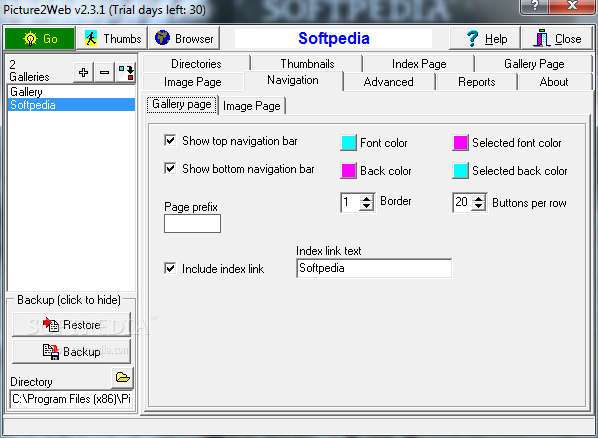Image resolution: width=598 pixels, height=438 pixels.
Task: Open the Thumbs generator
Action: coord(112,39)
